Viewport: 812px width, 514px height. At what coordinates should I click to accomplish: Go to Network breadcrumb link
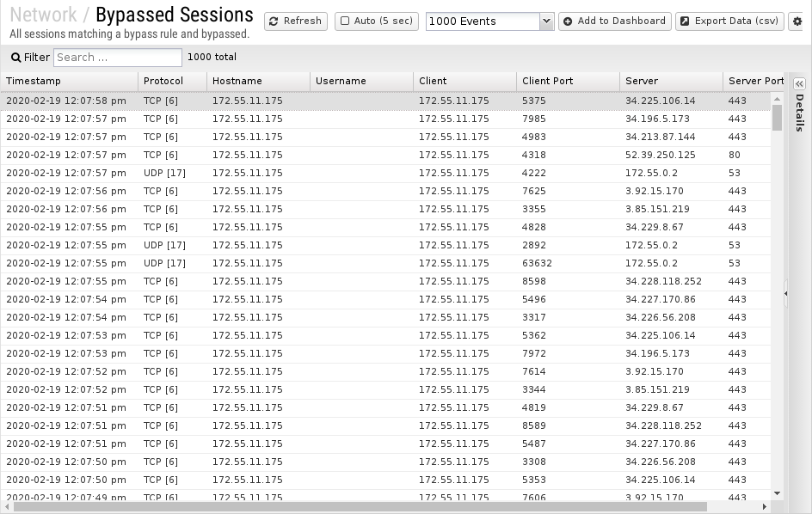[x=43, y=15]
